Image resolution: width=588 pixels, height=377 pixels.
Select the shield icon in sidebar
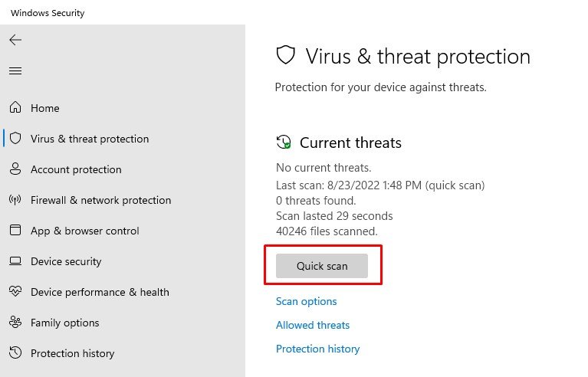point(15,138)
